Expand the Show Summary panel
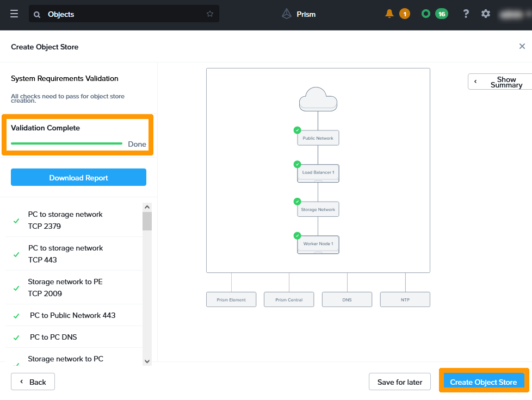 point(500,82)
